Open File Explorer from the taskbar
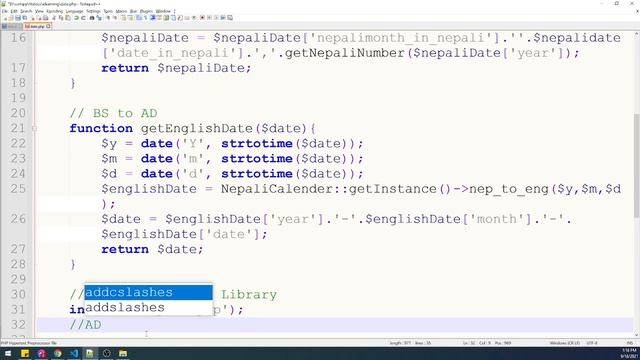The width and height of the screenshot is (640, 360). (x=123, y=353)
